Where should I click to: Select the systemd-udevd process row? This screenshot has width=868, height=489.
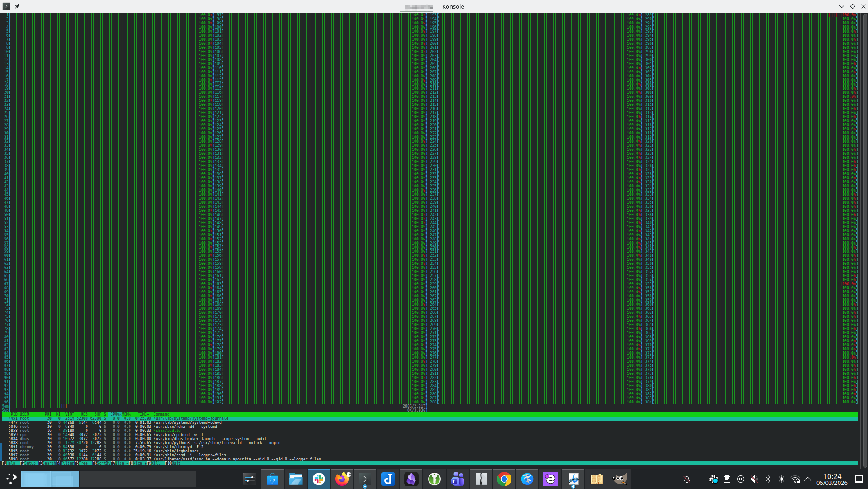tap(429, 422)
